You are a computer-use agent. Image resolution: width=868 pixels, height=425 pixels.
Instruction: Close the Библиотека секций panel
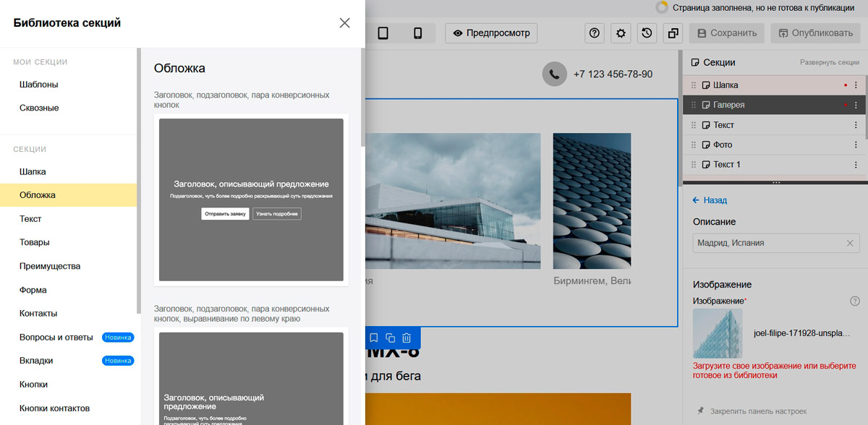[x=344, y=22]
